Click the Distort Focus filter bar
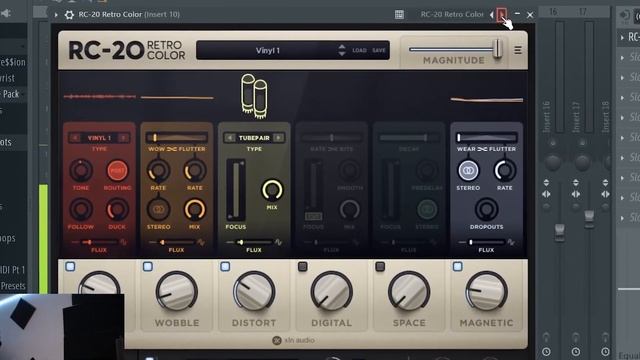Image resolution: width=640 pixels, height=360 pixels. coord(236,190)
